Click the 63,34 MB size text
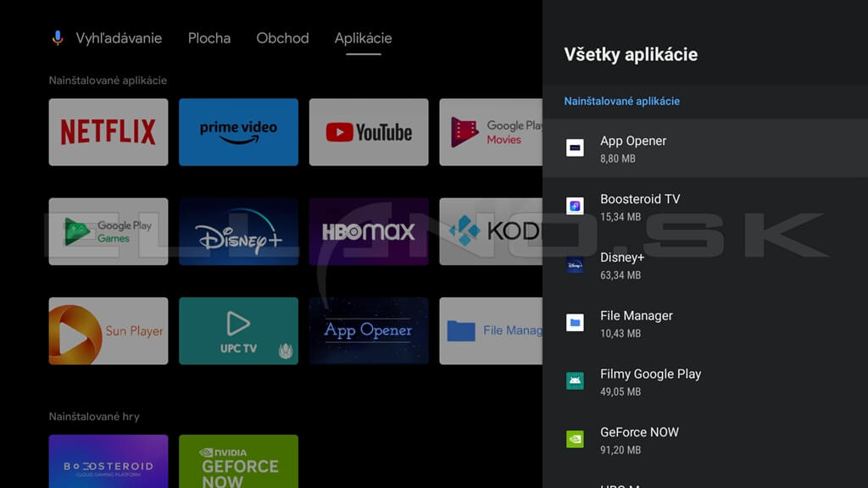The width and height of the screenshot is (868, 488). click(620, 275)
